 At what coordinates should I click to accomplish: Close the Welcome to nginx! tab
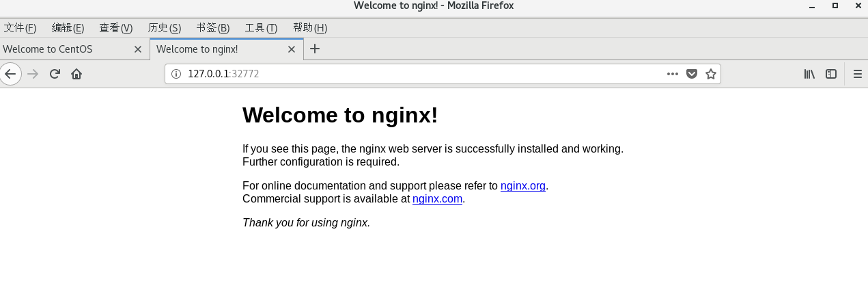pyautogui.click(x=292, y=49)
